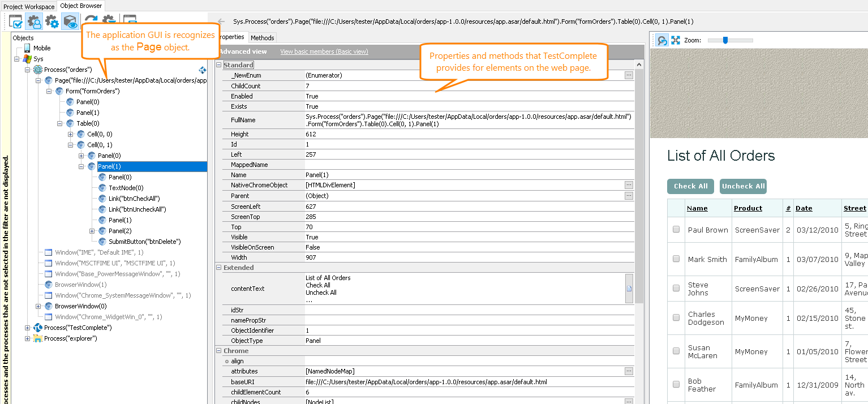
Task: Expand the Panel(2) tree node
Action: [92, 231]
